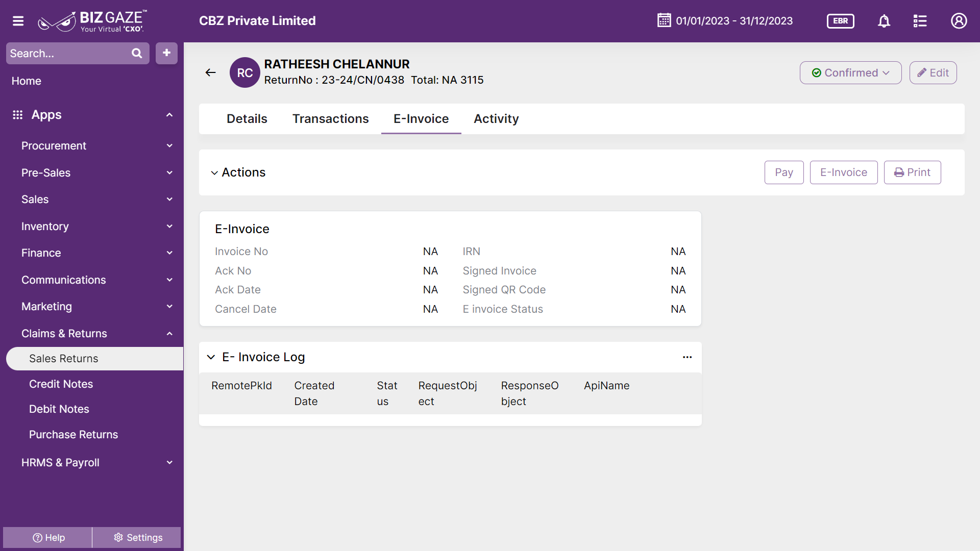This screenshot has height=551, width=980.
Task: Click the EBR badge icon
Action: coord(840,21)
